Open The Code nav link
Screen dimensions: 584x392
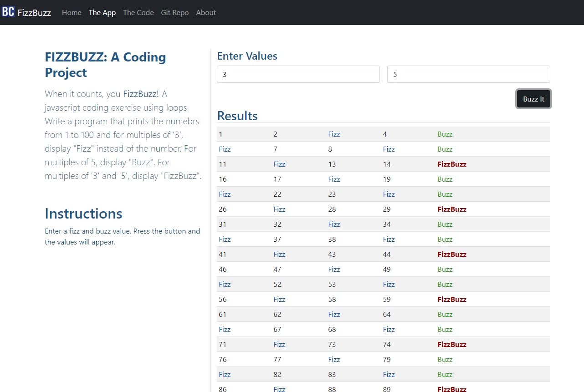[138, 13]
